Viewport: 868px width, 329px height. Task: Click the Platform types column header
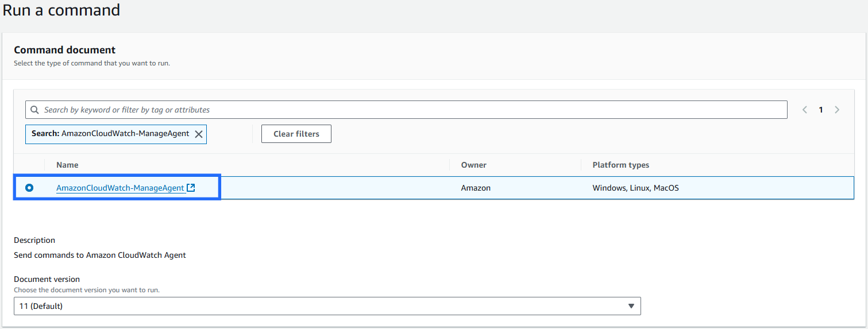pyautogui.click(x=620, y=165)
